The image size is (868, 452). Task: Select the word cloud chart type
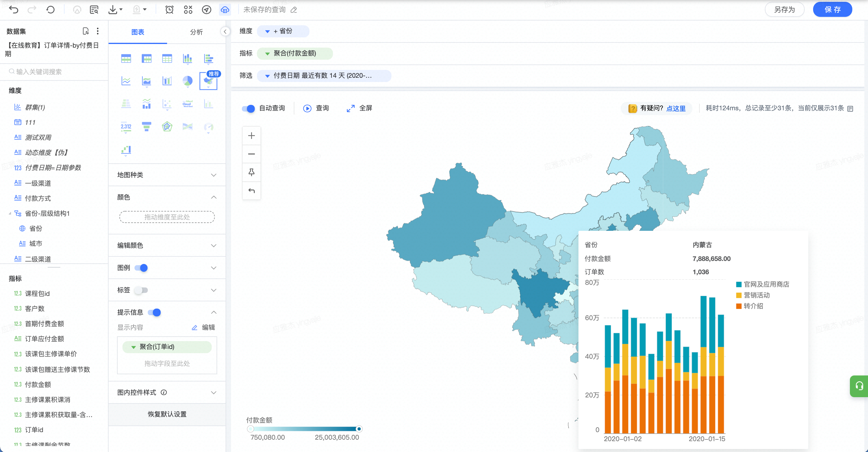pyautogui.click(x=188, y=104)
